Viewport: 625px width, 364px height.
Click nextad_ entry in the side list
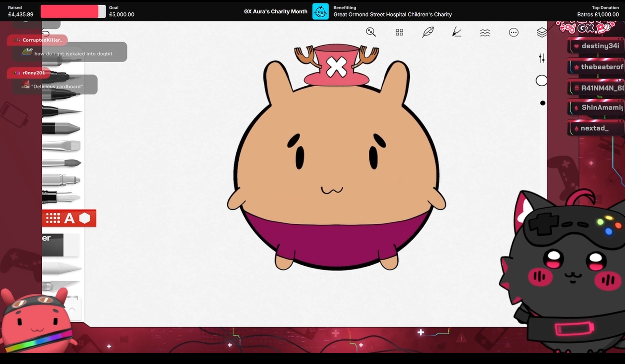[596, 128]
